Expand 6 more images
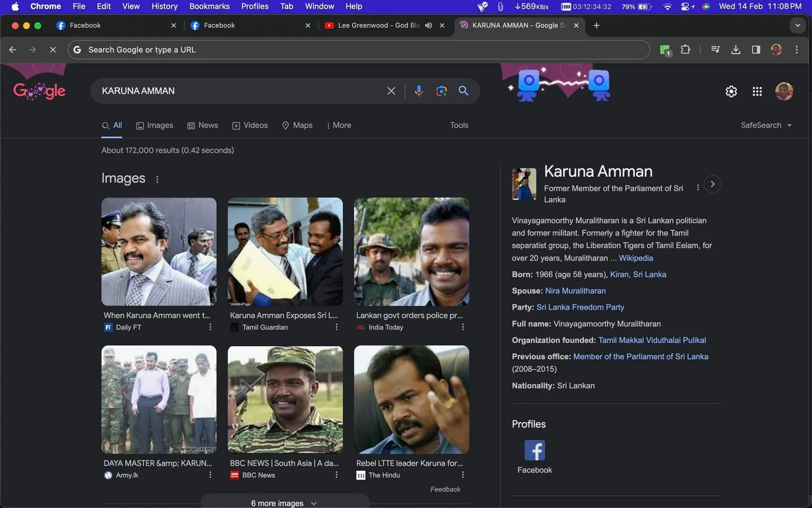 click(x=284, y=503)
